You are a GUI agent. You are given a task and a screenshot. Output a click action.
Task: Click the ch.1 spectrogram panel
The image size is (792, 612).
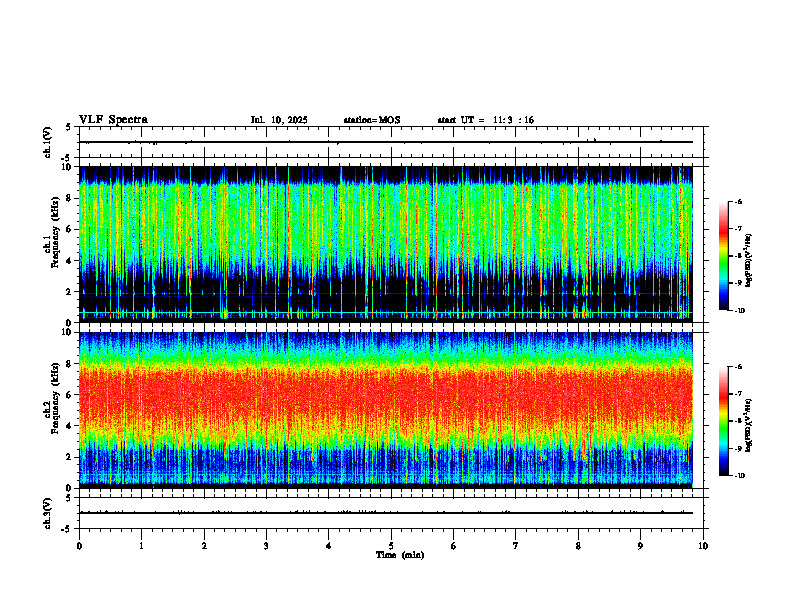coord(386,244)
